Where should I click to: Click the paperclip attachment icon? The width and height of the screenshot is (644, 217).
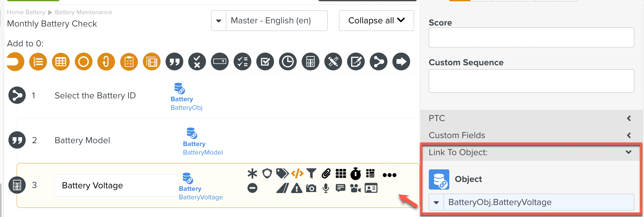(326, 173)
